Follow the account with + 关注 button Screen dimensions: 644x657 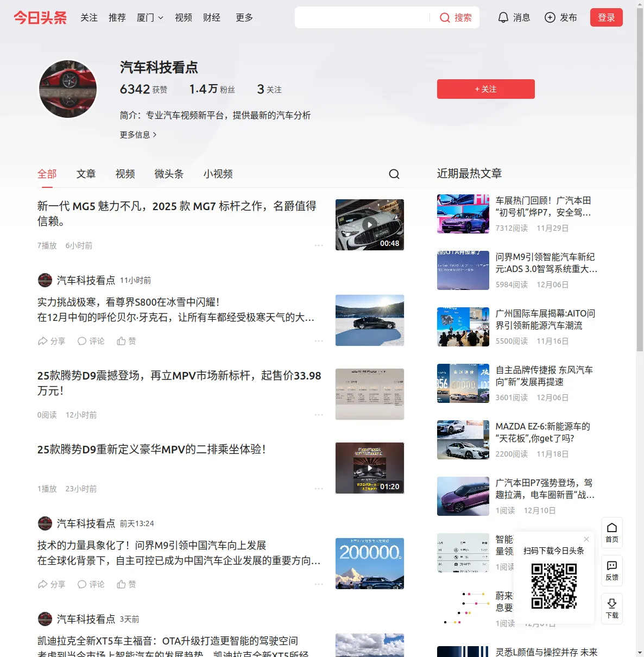(x=486, y=89)
